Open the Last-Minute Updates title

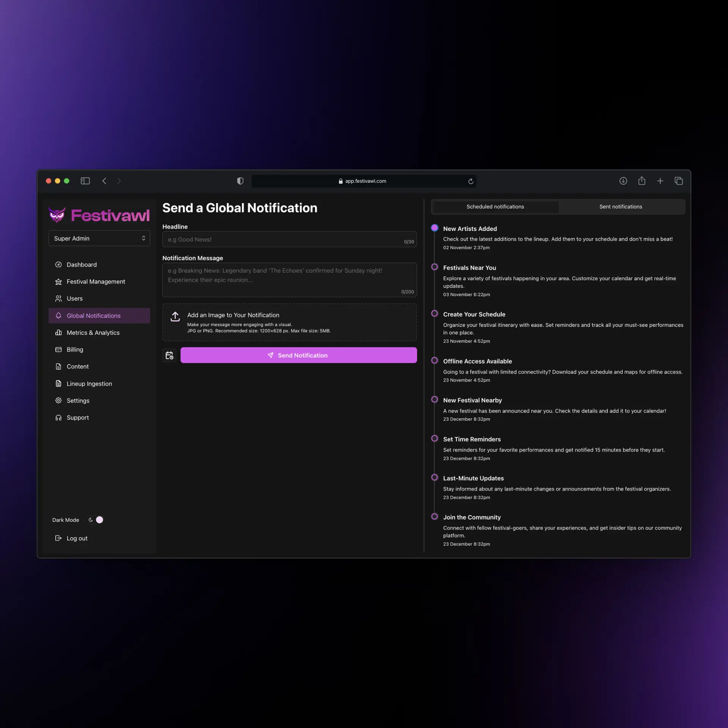pyautogui.click(x=473, y=479)
